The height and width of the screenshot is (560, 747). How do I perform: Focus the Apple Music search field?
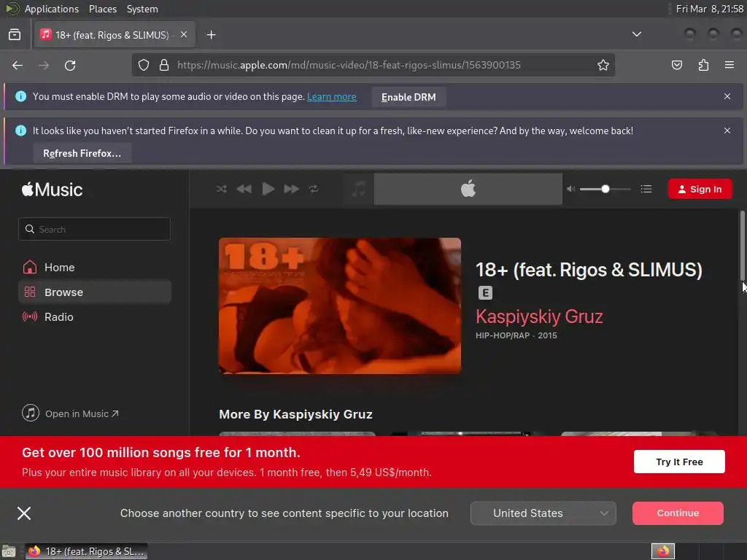(94, 229)
